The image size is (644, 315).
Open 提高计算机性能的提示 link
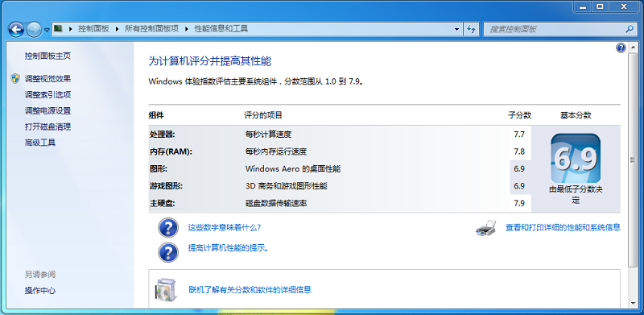click(229, 248)
